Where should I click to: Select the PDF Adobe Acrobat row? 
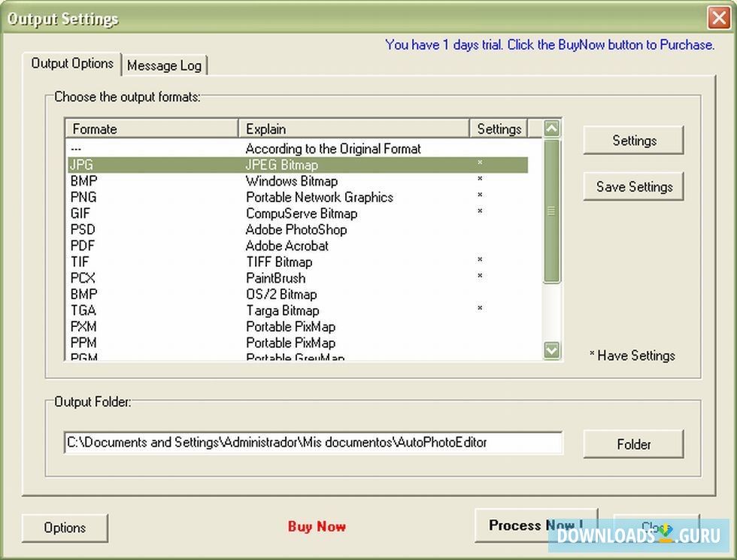[298, 246]
